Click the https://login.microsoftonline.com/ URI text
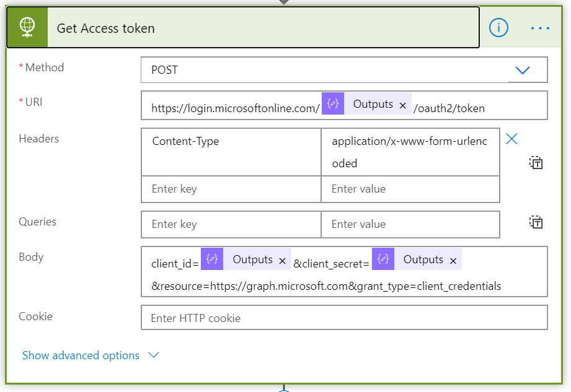The image size is (571, 392). [236, 108]
